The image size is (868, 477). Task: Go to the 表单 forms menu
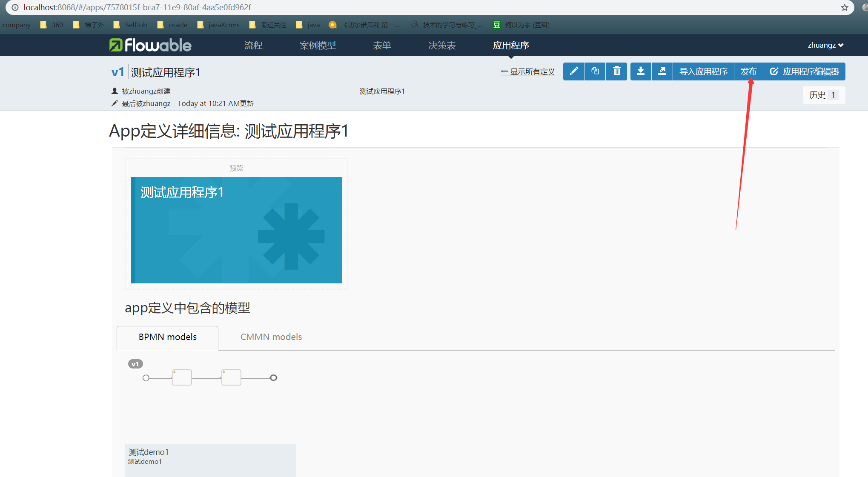[x=382, y=45]
